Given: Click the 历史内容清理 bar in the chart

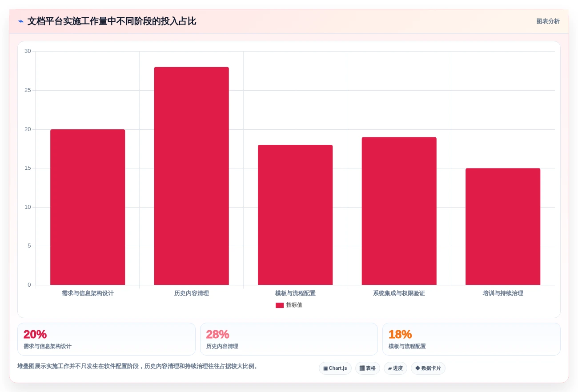Looking at the screenshot, I should click(x=192, y=176).
